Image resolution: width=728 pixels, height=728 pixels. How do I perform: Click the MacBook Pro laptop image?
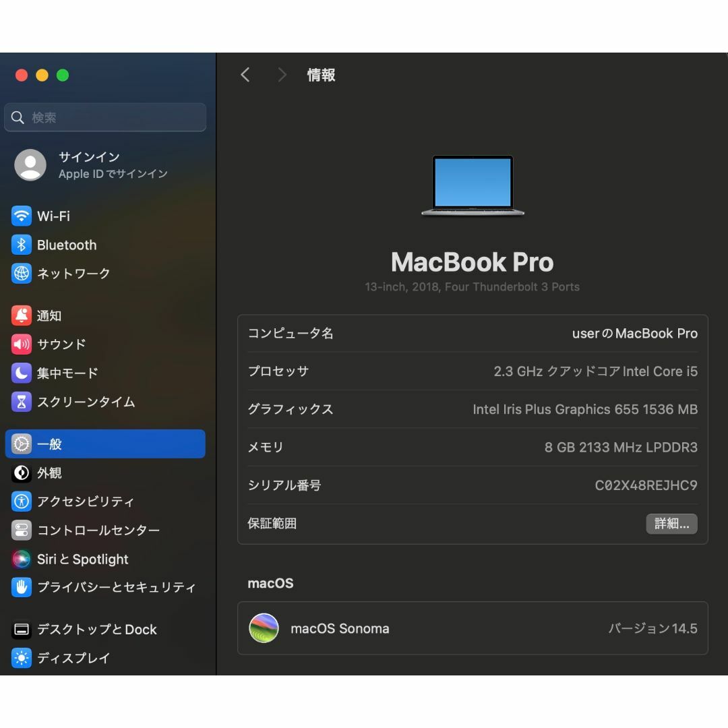[473, 186]
